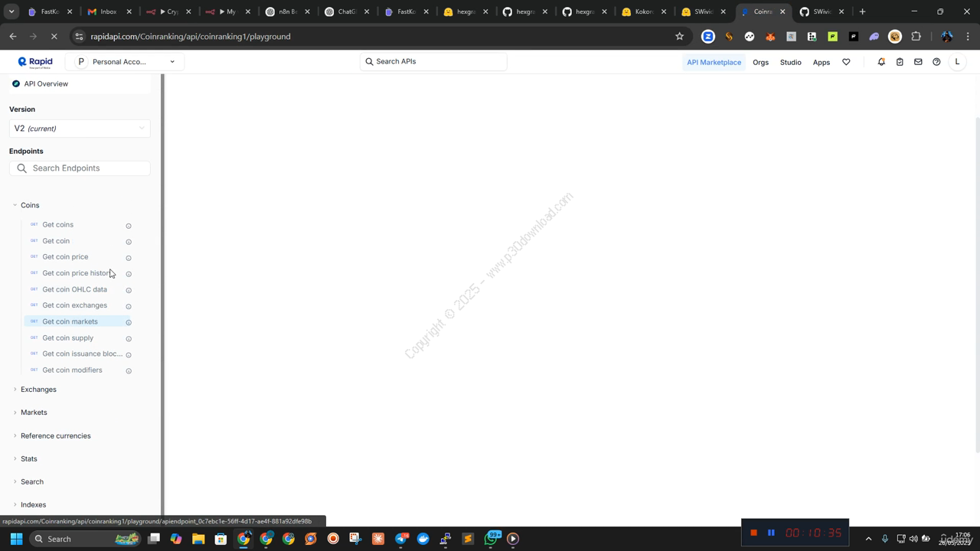Open notifications bell icon

(881, 62)
